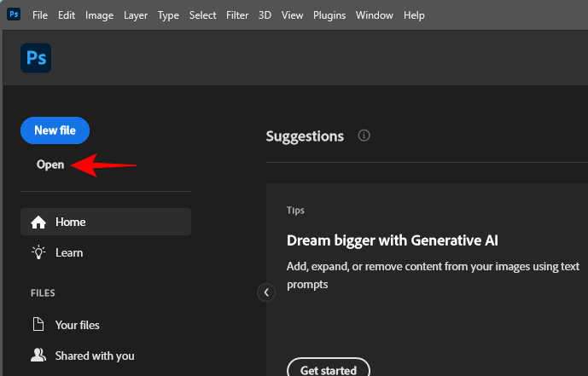Viewport: 588px width, 376px height.
Task: Open the Edit menu
Action: click(x=67, y=15)
